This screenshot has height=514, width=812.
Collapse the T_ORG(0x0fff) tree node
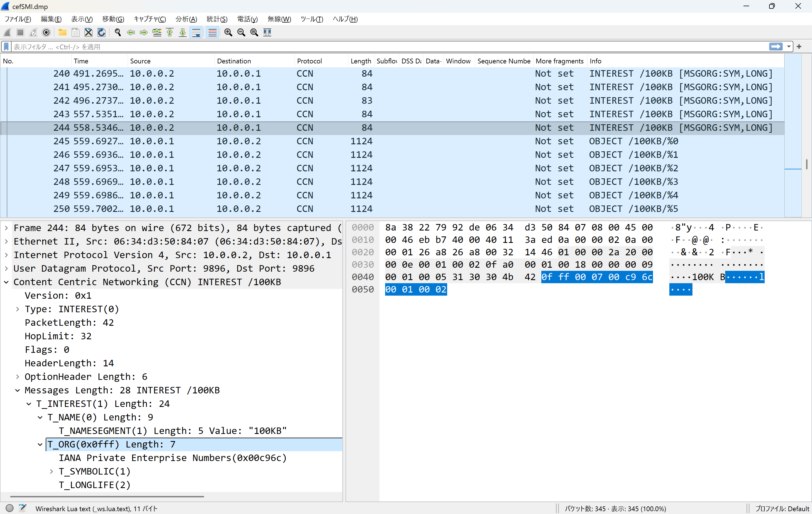40,444
